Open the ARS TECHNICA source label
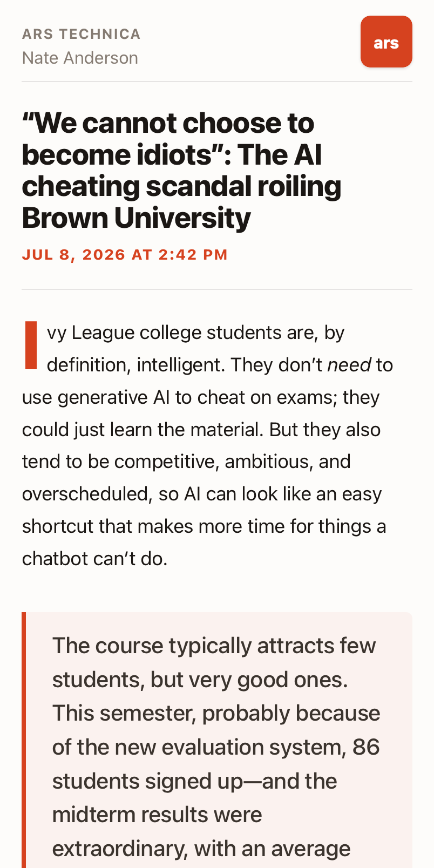This screenshot has width=434, height=868. pyautogui.click(x=81, y=34)
